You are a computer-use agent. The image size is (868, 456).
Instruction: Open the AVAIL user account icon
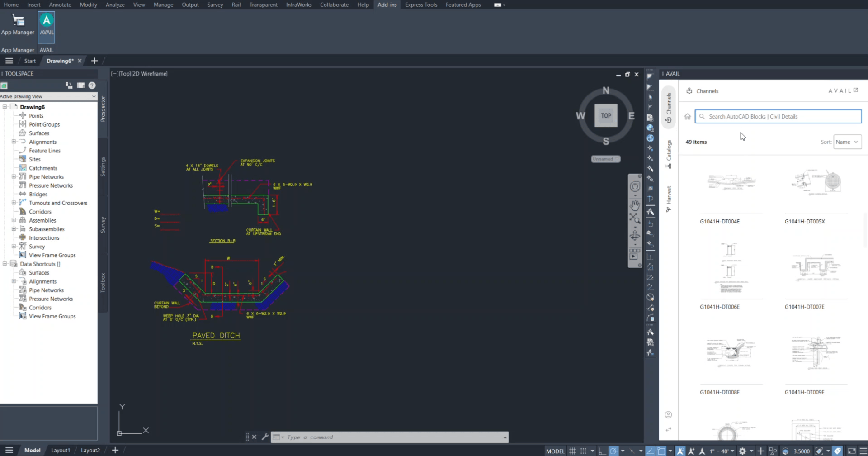(x=668, y=415)
